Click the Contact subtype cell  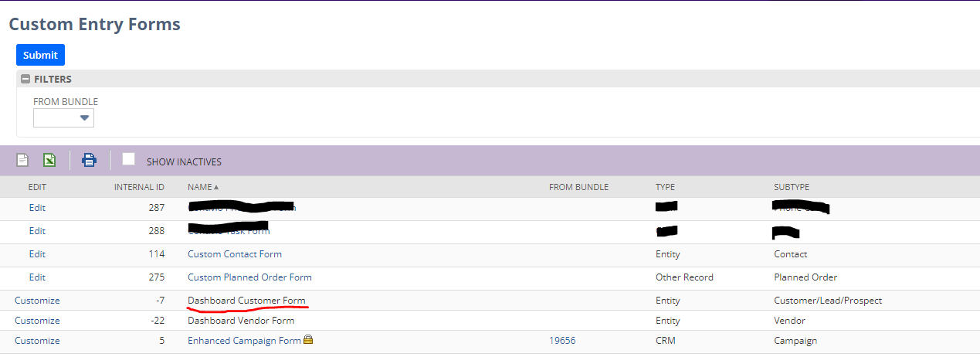(791, 254)
